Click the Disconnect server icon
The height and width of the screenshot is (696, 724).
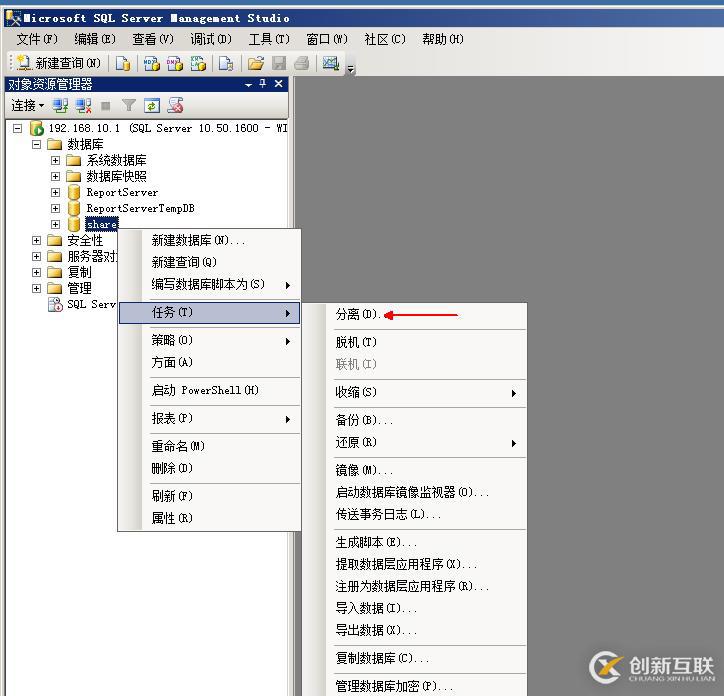coord(84,106)
